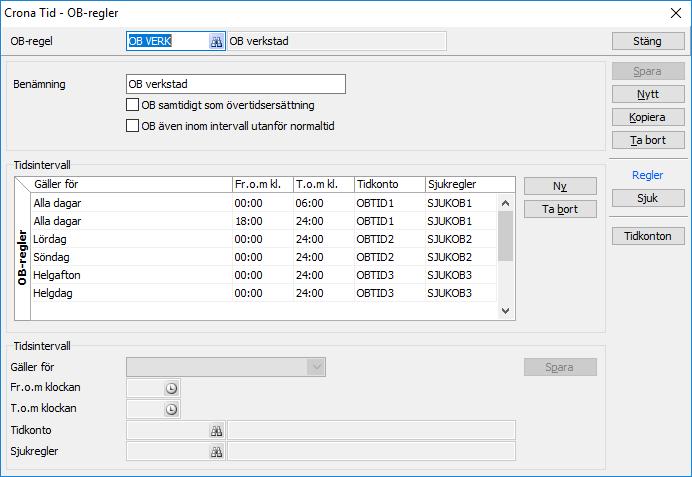The height and width of the screenshot is (477, 692).
Task: Click the binoculars search icon beside OB VERK
Action: pos(216,41)
